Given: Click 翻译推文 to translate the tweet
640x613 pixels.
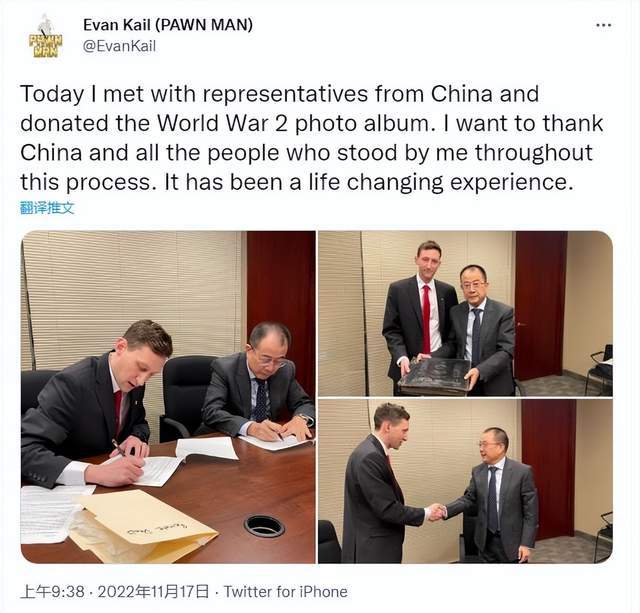Looking at the screenshot, I should point(47,208).
